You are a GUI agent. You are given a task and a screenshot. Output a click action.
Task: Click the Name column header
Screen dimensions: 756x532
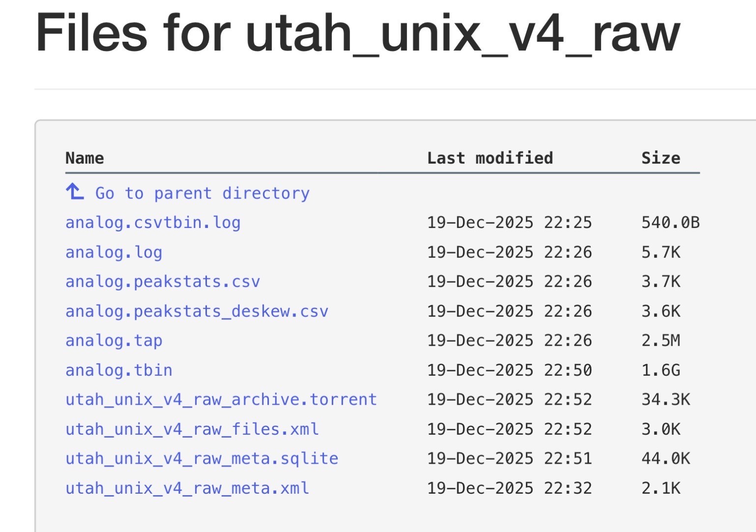click(x=85, y=158)
